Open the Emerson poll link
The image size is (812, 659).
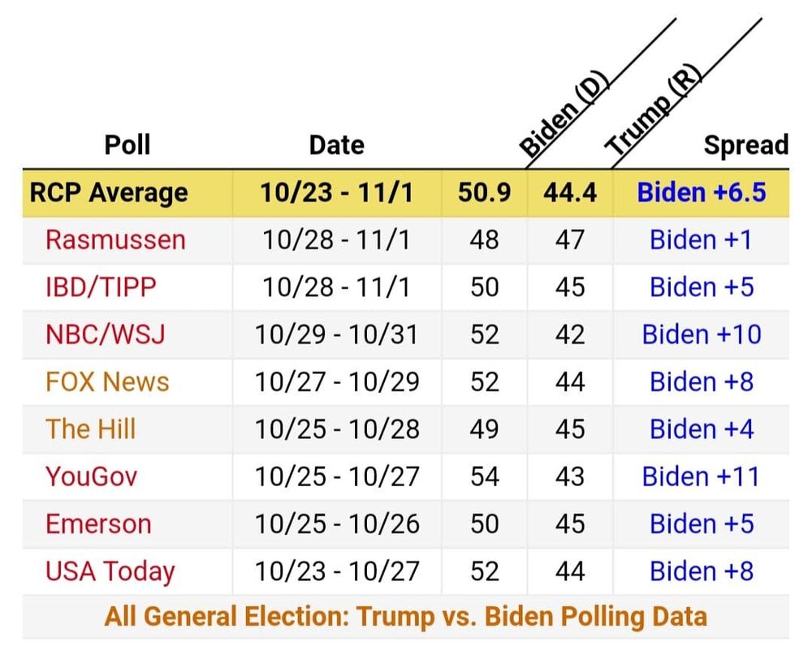click(x=98, y=524)
